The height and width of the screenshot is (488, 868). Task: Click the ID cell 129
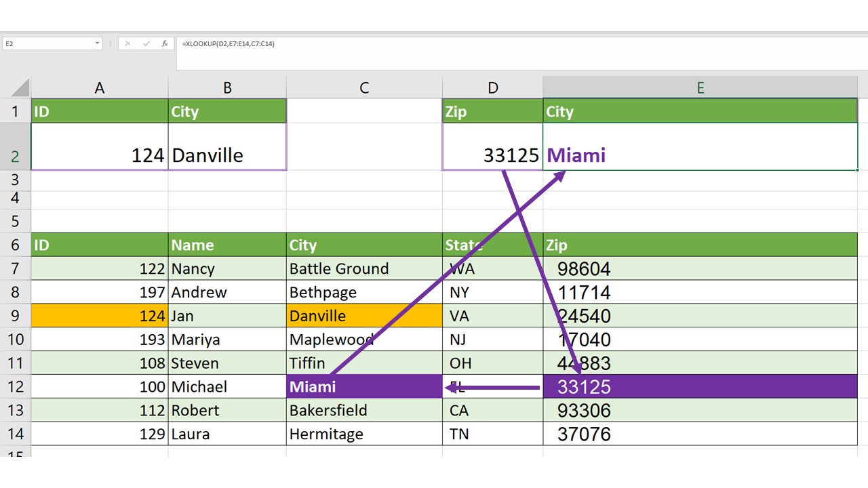[100, 434]
